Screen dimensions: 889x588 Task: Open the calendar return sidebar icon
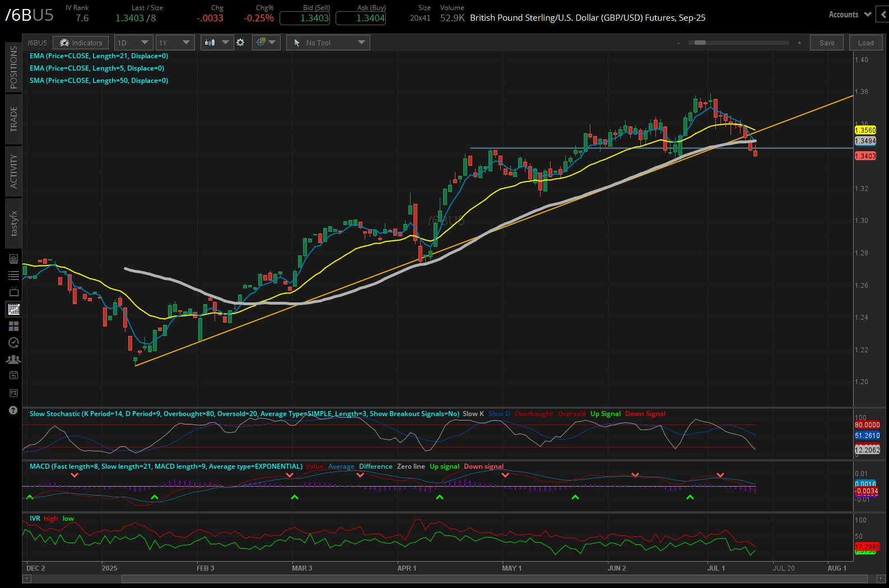point(13,376)
